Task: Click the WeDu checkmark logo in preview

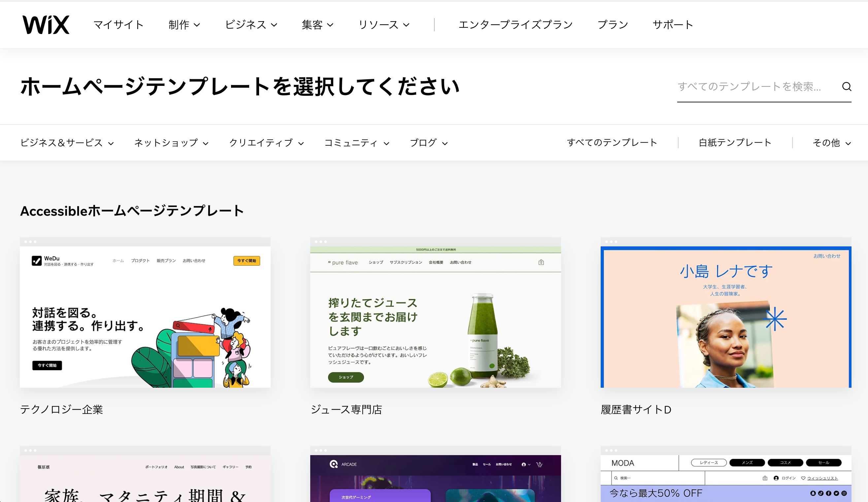Action: [x=37, y=261]
